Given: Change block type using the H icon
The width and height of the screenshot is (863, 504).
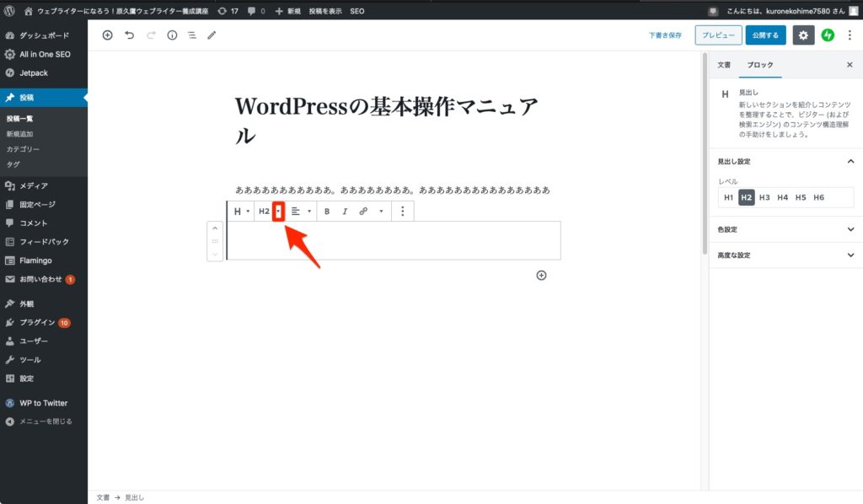Looking at the screenshot, I should [241, 212].
